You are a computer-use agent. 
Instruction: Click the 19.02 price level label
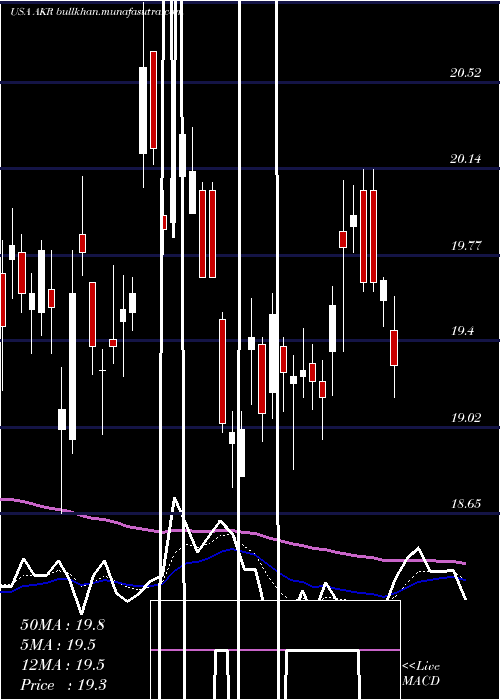pos(466,418)
